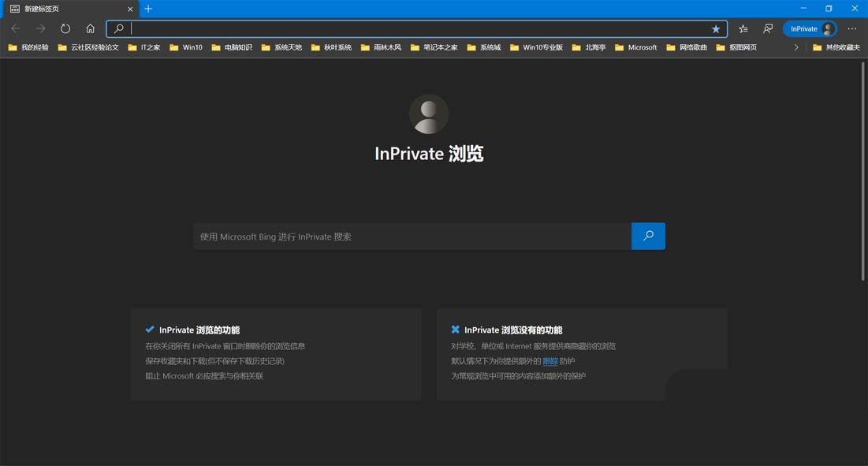Click the Bing InPrivate search box

(410, 236)
